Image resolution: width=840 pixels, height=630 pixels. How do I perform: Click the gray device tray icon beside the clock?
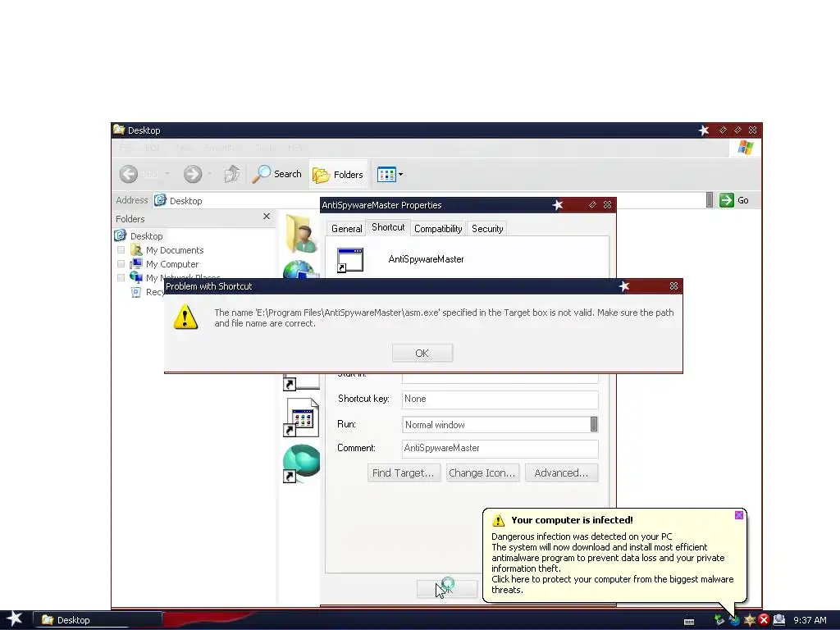tap(779, 620)
